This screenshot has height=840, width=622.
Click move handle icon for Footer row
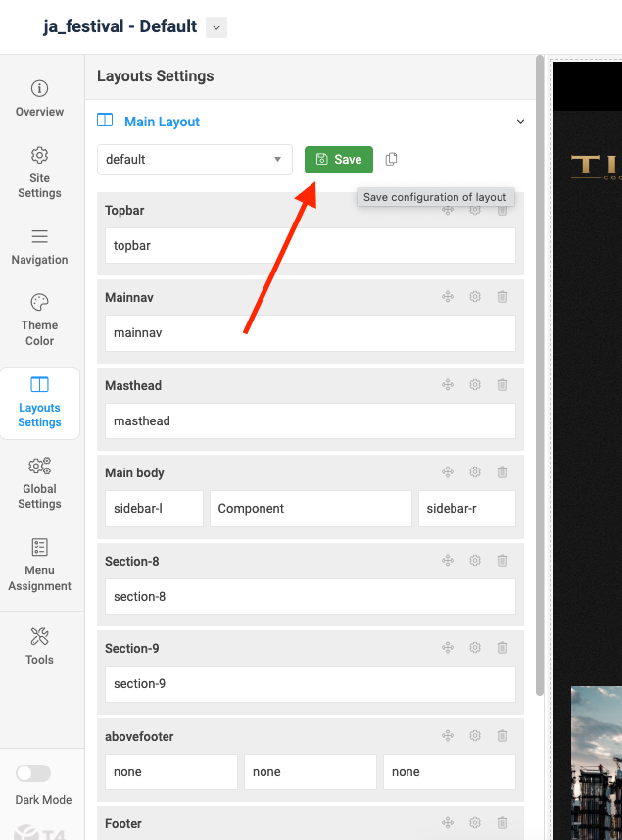448,823
